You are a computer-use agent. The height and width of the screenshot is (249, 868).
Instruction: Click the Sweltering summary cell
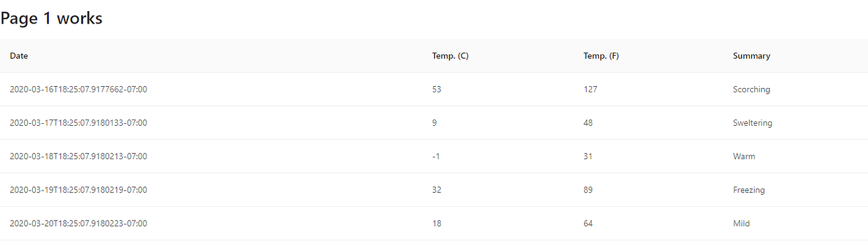point(753,123)
